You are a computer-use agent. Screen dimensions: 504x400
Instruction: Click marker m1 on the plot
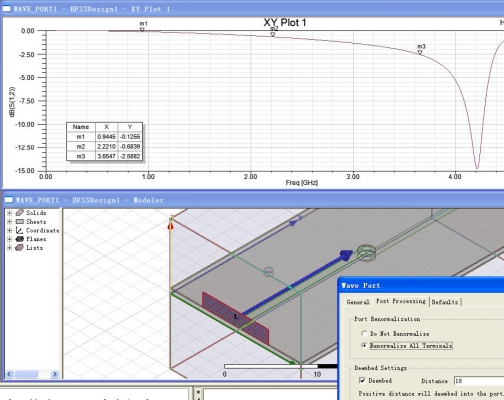pos(142,30)
